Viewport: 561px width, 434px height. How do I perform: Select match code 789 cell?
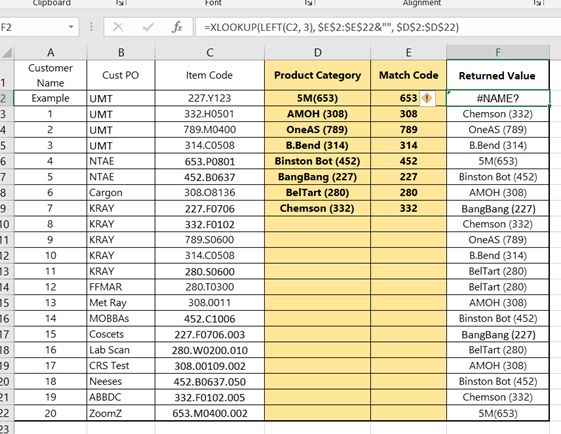[408, 130]
